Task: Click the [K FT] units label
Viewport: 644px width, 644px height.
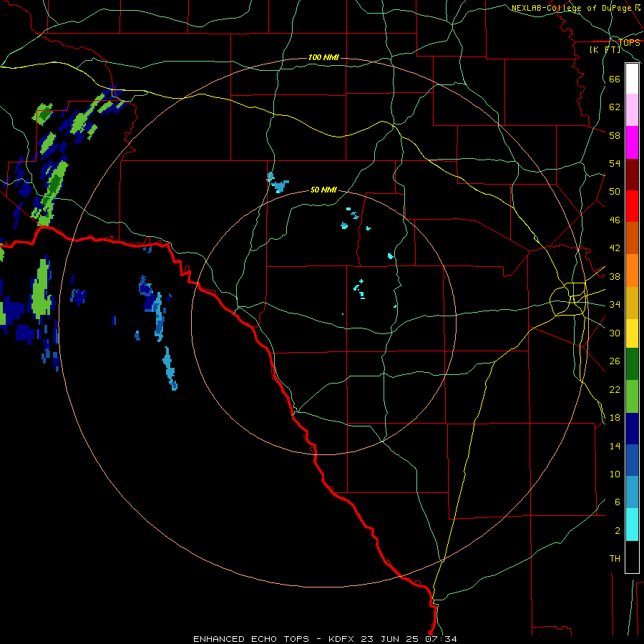Action: click(605, 50)
